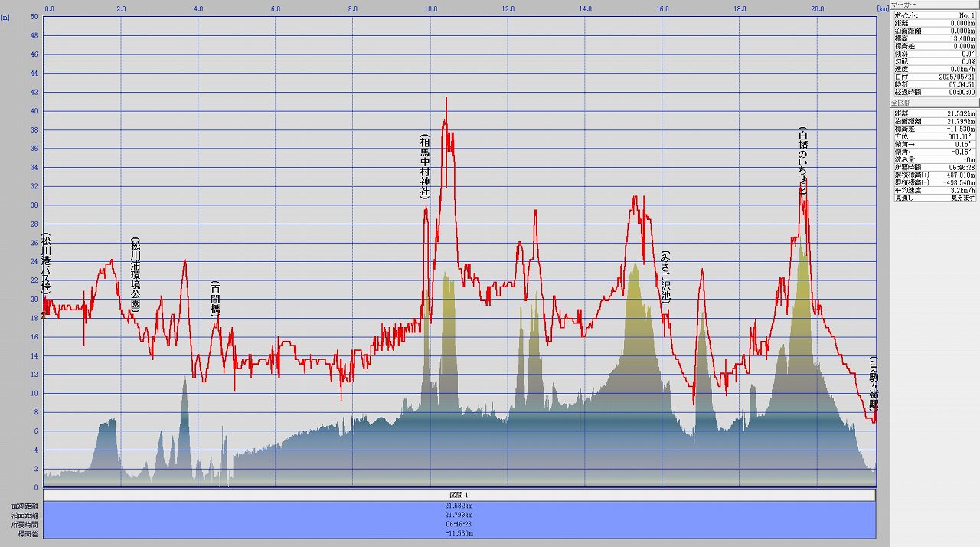Viewport: 980px width, 547px height.
Task: Click 全区間 沿面距離 value 21.799km
Action: pyautogui.click(x=960, y=121)
